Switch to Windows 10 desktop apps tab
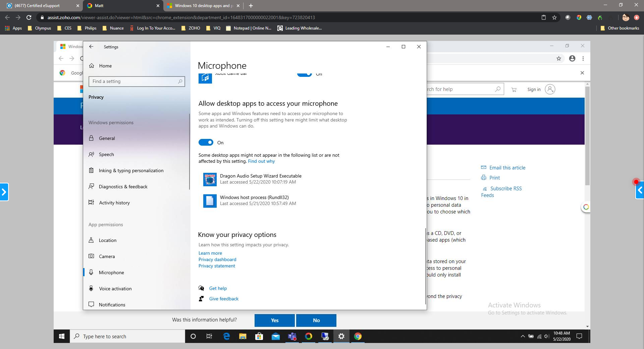The image size is (644, 349). click(203, 6)
